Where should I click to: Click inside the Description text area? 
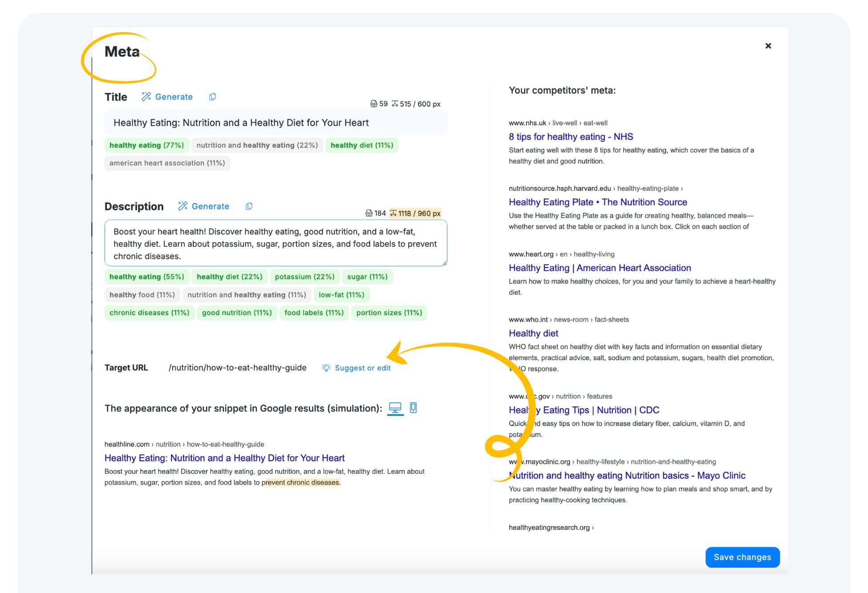276,243
